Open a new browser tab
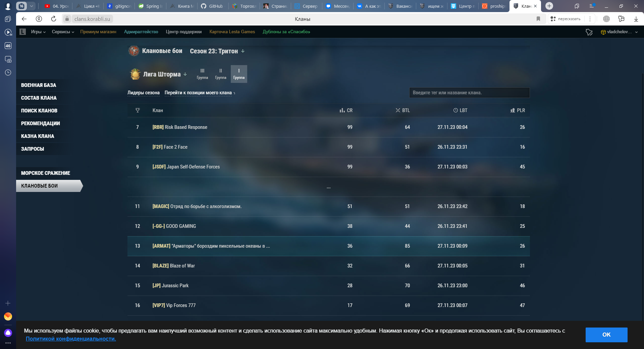The image size is (644, 349). (x=549, y=6)
